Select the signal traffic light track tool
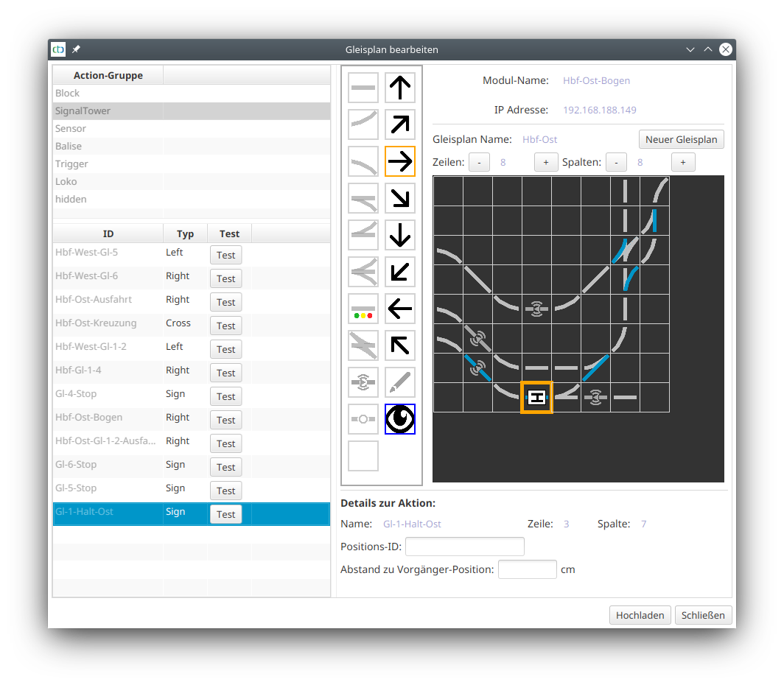Viewport: 784px width, 685px height. 363,309
